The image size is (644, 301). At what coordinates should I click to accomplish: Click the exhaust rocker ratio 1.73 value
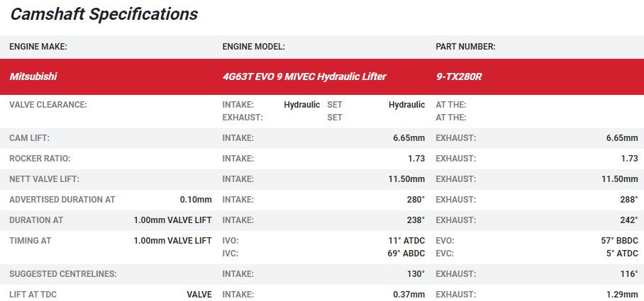(x=629, y=159)
